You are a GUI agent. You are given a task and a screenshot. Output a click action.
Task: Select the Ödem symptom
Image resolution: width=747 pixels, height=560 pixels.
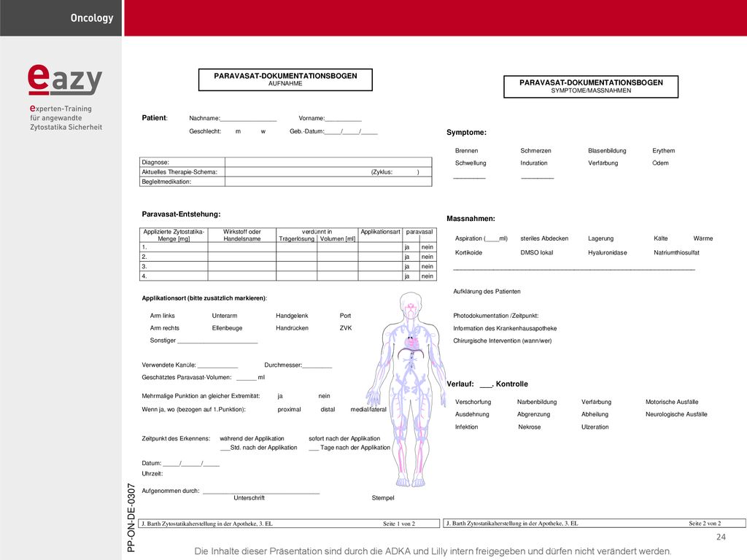click(660, 163)
